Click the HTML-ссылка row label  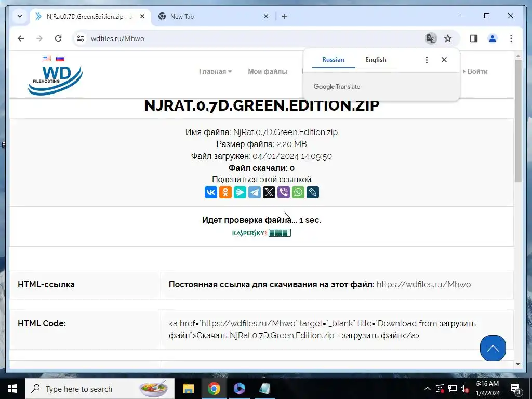[46, 284]
